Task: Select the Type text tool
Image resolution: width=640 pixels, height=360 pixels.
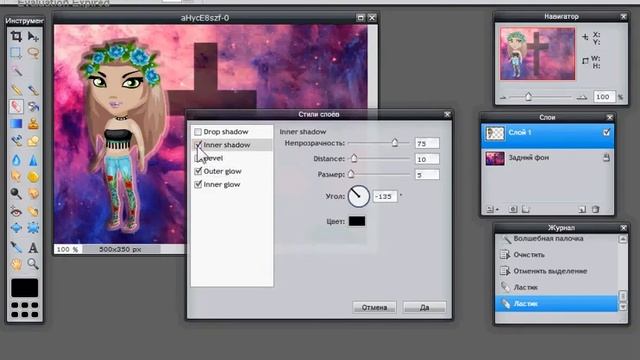Action: (33, 247)
